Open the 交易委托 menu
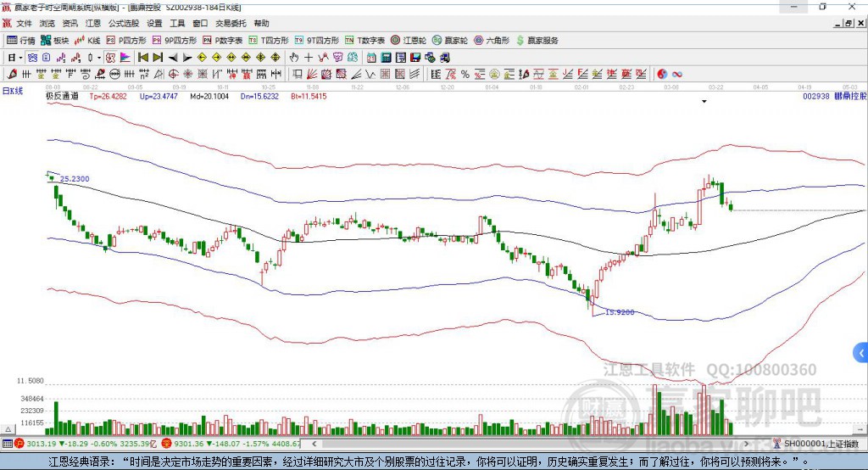This screenshot has height=470, width=868. 231,23
